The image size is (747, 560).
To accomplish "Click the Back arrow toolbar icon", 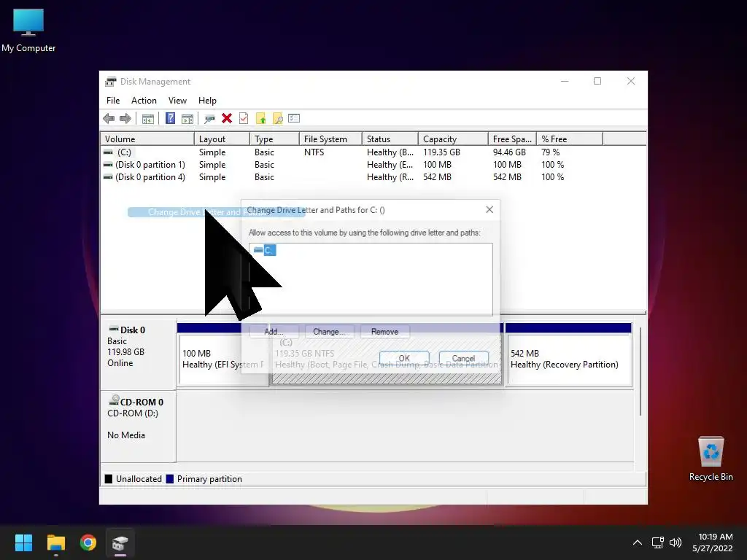I will 109,119.
